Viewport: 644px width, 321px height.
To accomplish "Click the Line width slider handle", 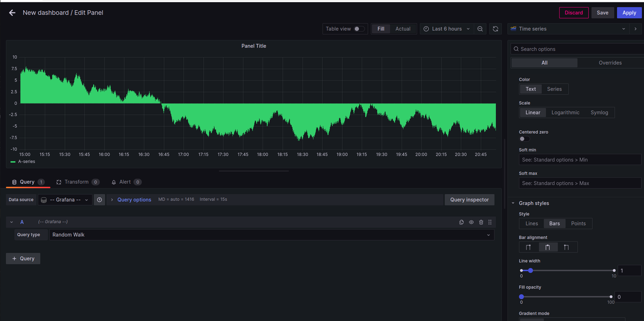I will (530, 271).
